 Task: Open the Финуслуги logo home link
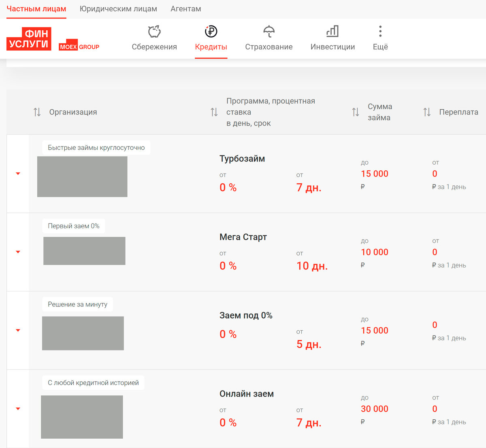click(29, 39)
